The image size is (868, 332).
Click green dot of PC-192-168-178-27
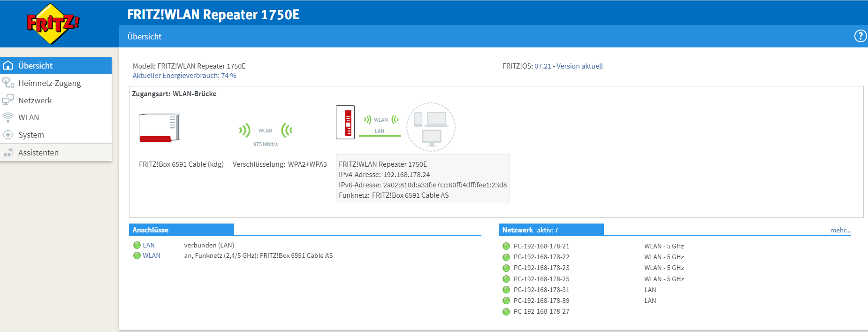coord(506,311)
